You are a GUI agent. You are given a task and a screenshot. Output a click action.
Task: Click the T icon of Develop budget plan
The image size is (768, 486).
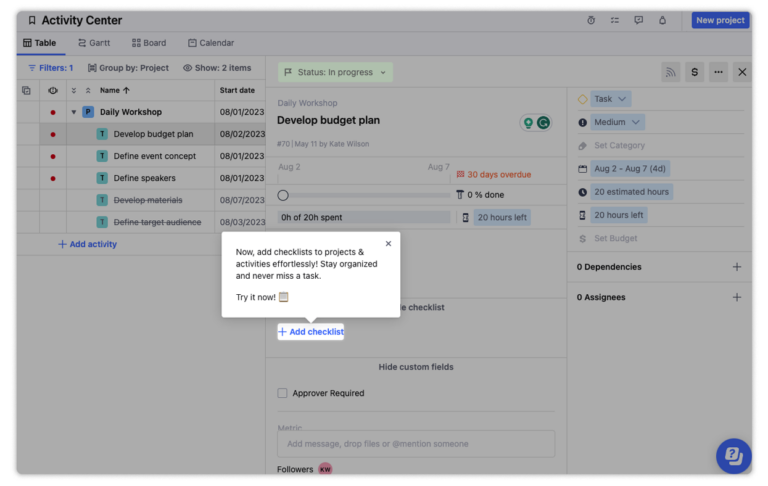click(x=102, y=134)
